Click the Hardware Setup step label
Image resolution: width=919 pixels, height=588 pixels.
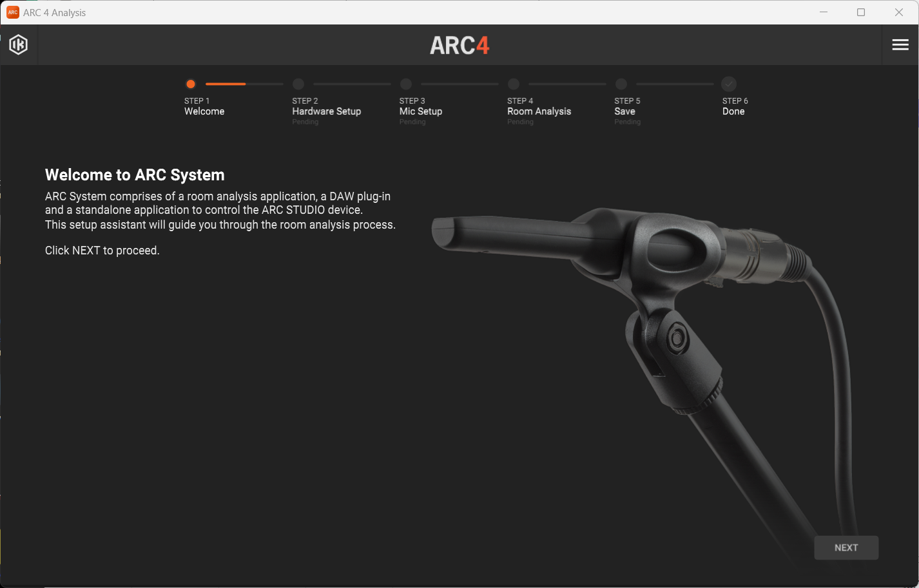coord(327,111)
